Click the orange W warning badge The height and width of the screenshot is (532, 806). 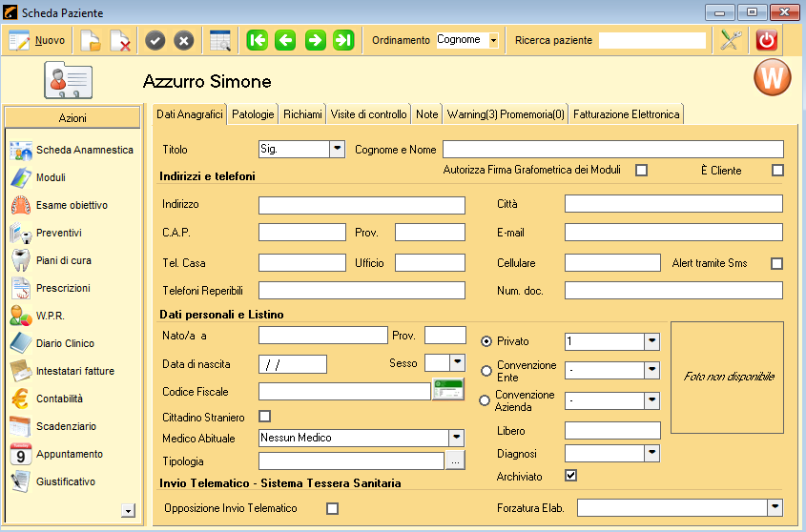[772, 77]
